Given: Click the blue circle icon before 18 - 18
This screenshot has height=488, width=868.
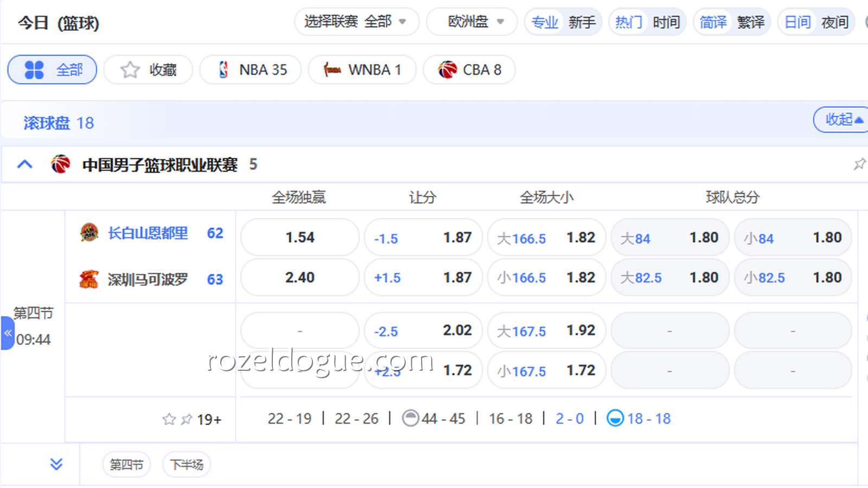Looking at the screenshot, I should point(615,418).
